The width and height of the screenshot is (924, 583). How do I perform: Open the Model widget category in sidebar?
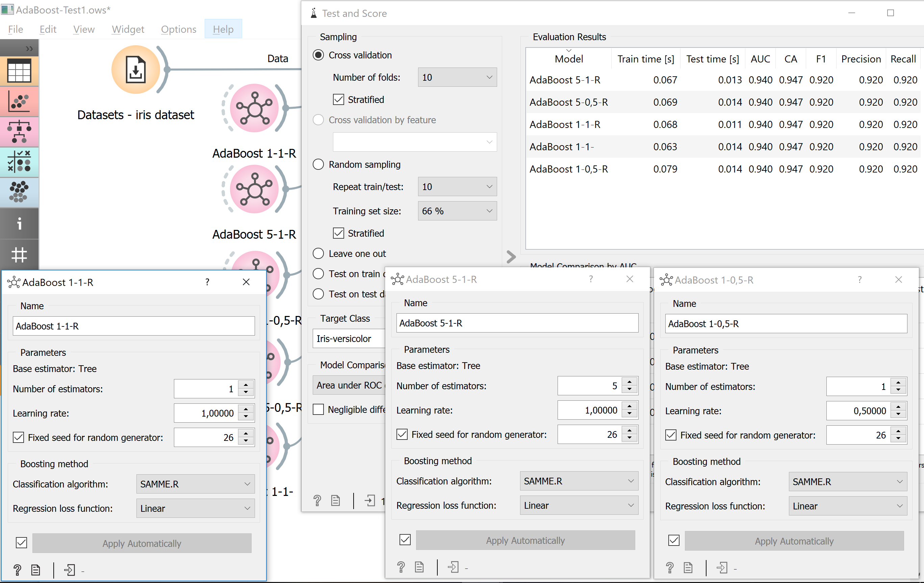[x=19, y=132]
